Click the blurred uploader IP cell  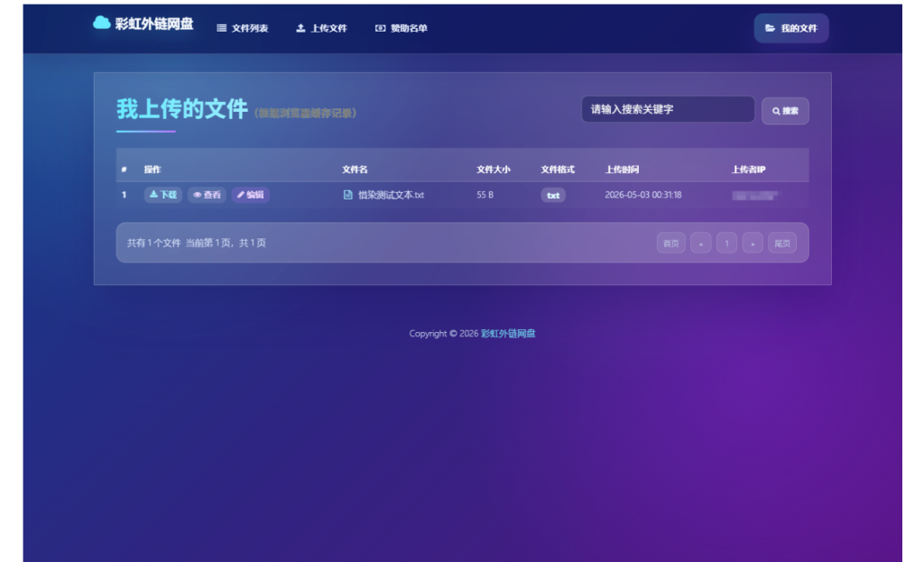tap(754, 196)
